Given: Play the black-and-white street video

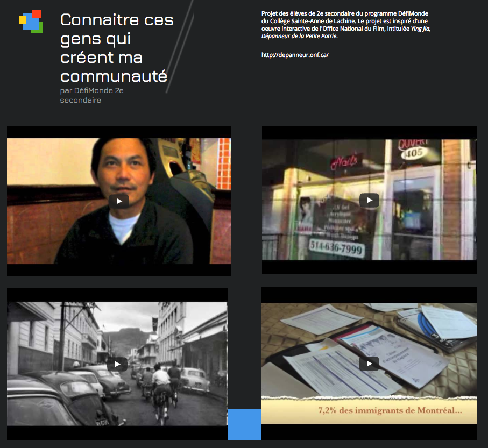Looking at the screenshot, I should tap(117, 364).
